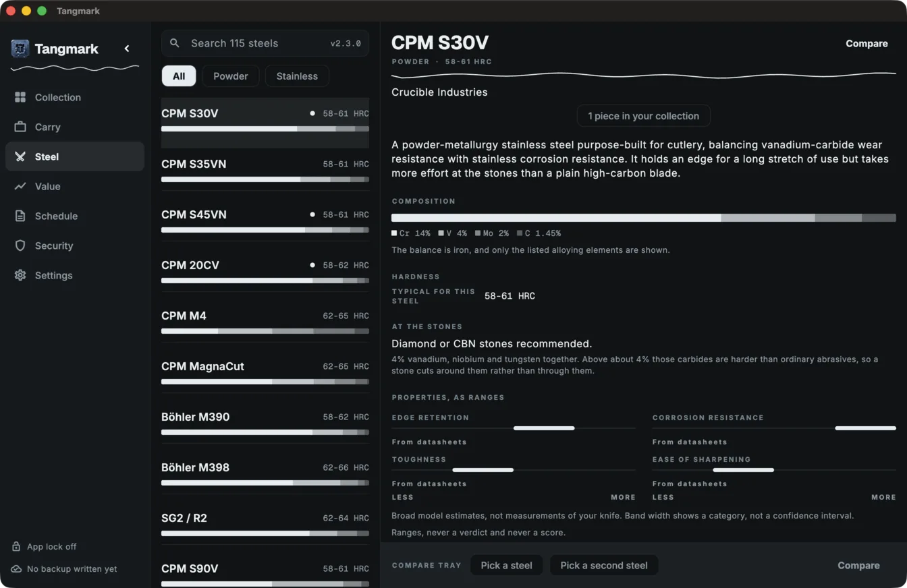Image resolution: width=907 pixels, height=588 pixels.
Task: Open the 1 piece in your collection pill
Action: pos(643,116)
